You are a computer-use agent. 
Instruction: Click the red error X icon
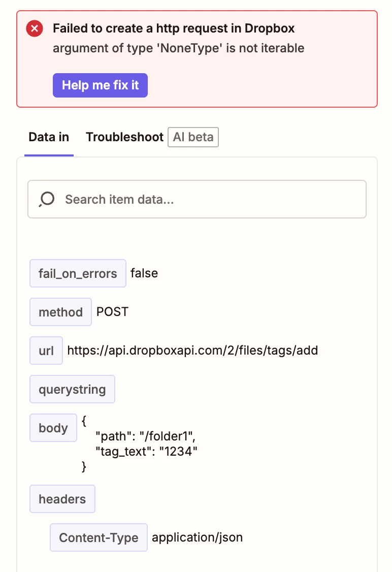pyautogui.click(x=34, y=28)
